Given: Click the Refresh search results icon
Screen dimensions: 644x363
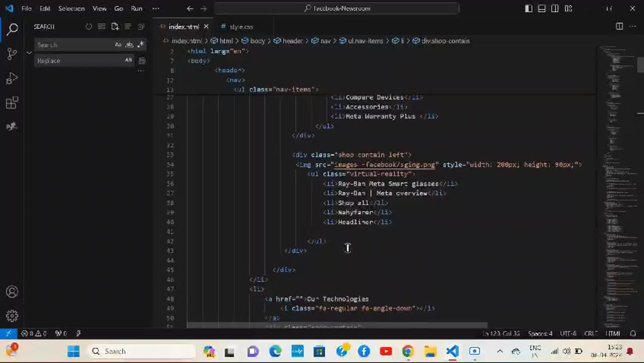Looking at the screenshot, I should coord(89,27).
